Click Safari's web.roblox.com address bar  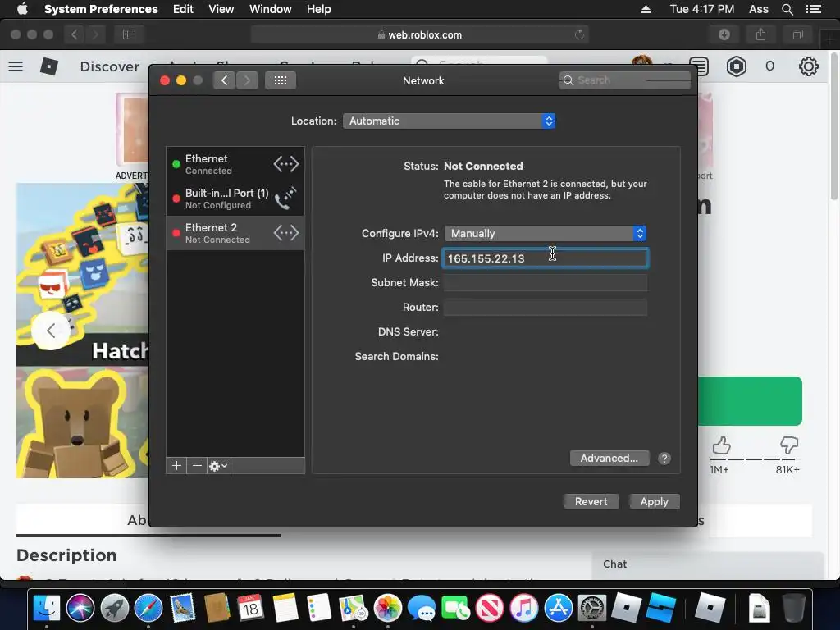[419, 34]
